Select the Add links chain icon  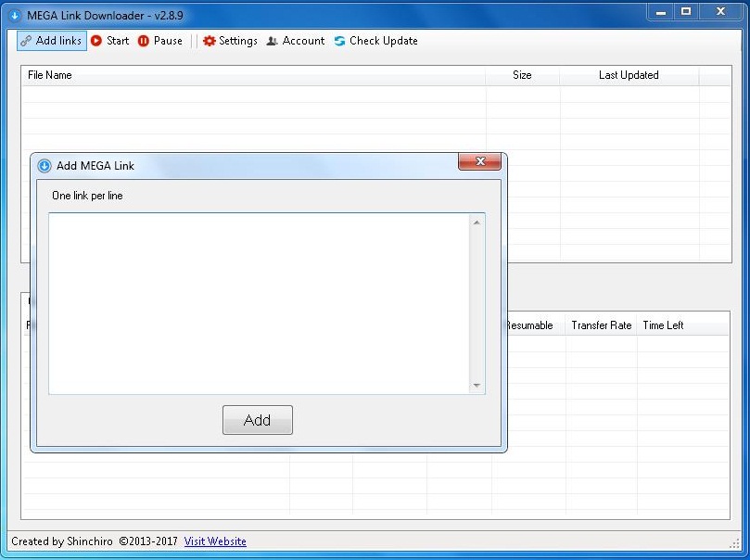click(25, 41)
